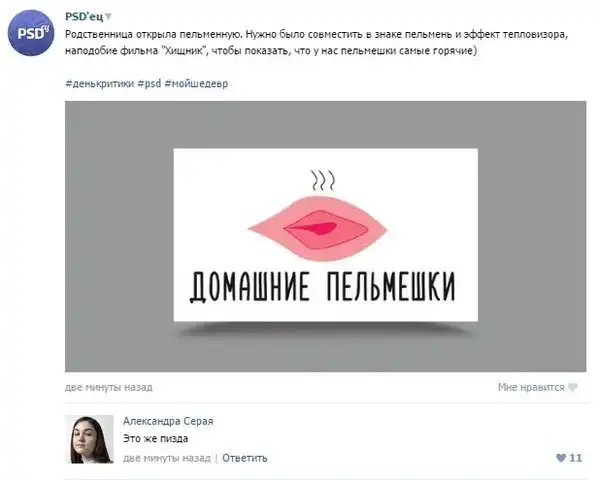600x480 pixels.
Task: Click the post timestamp две минуты назад
Action: [x=109, y=387]
